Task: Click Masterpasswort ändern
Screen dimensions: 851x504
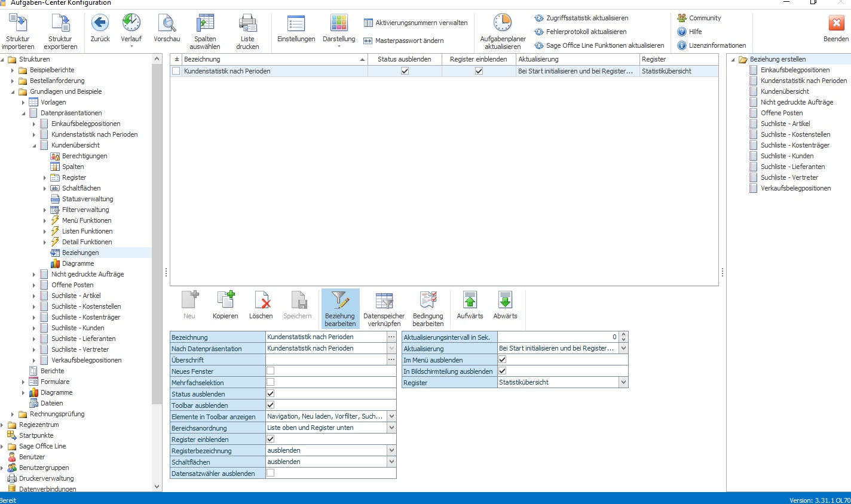Action: (x=403, y=41)
